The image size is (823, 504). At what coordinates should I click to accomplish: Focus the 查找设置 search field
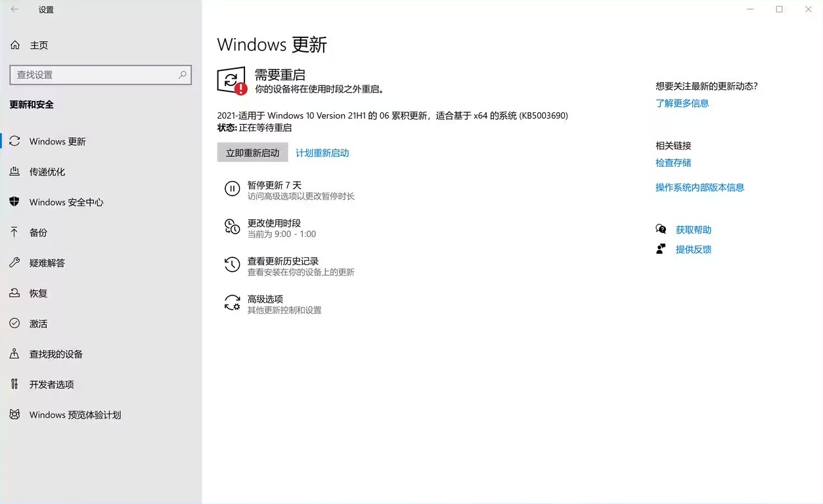(100, 75)
